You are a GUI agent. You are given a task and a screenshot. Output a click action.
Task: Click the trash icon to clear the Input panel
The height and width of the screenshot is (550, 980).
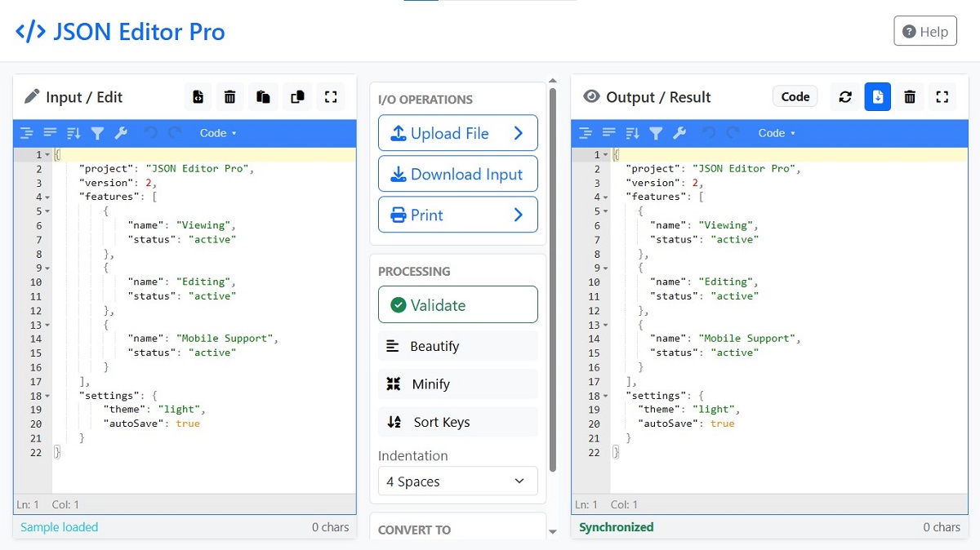[x=229, y=96]
